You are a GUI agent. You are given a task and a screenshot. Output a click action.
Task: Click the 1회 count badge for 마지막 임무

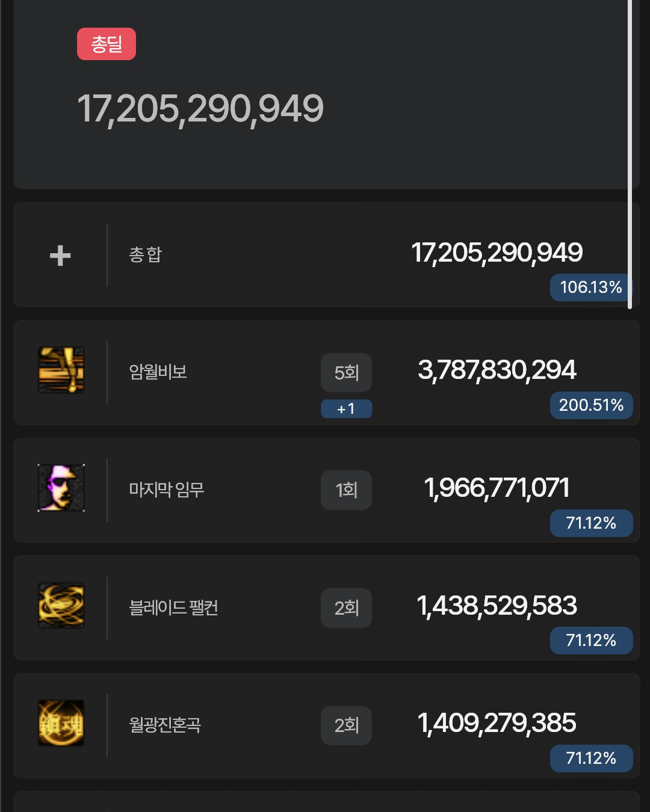pos(346,490)
